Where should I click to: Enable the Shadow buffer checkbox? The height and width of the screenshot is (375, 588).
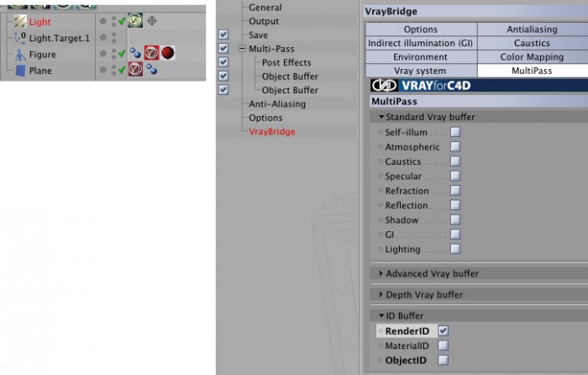(x=455, y=219)
